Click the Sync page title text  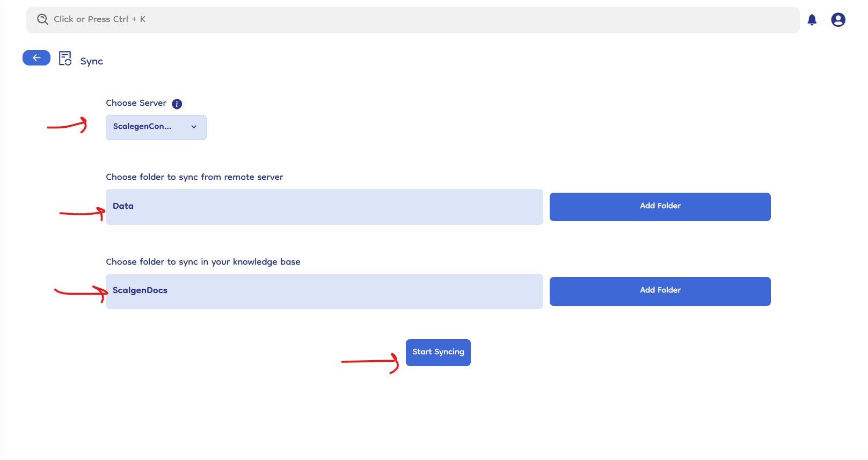(91, 61)
